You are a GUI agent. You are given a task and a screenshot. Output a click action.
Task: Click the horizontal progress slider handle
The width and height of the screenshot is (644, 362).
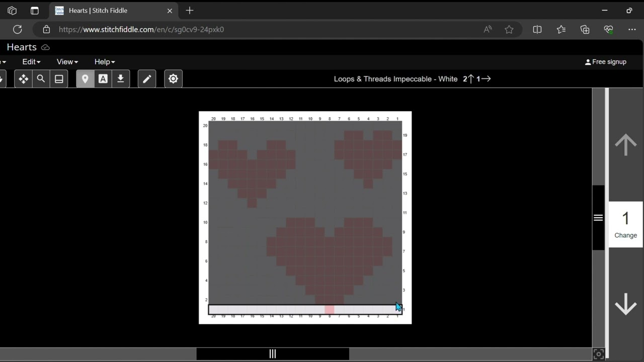click(x=272, y=354)
